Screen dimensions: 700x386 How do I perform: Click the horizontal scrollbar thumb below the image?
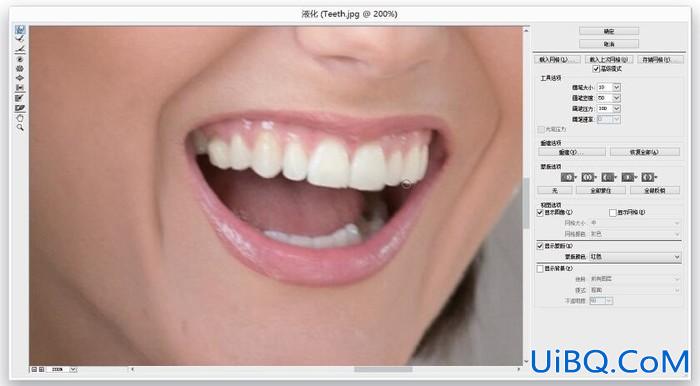383,369
